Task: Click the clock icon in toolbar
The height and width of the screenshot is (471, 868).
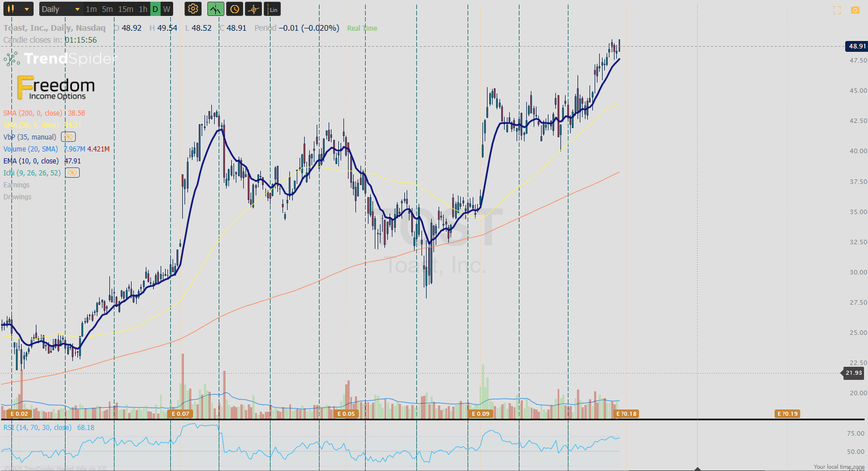Action: (234, 9)
